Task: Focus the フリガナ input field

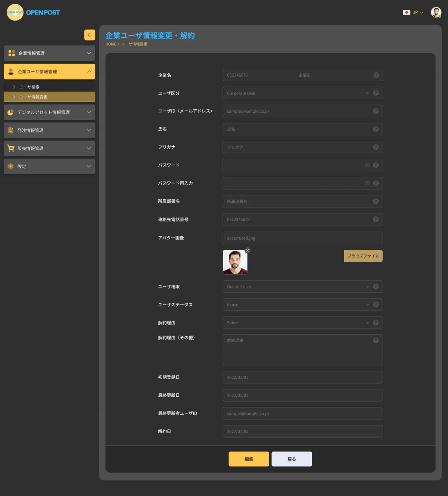Action: pyautogui.click(x=303, y=147)
